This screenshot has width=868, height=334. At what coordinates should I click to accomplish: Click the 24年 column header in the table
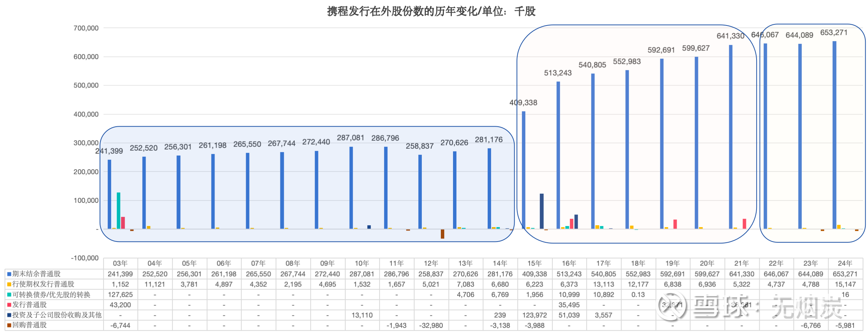[x=845, y=263]
